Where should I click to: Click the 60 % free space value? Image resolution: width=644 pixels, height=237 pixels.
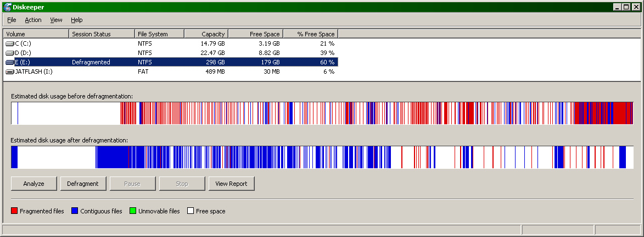click(x=328, y=62)
